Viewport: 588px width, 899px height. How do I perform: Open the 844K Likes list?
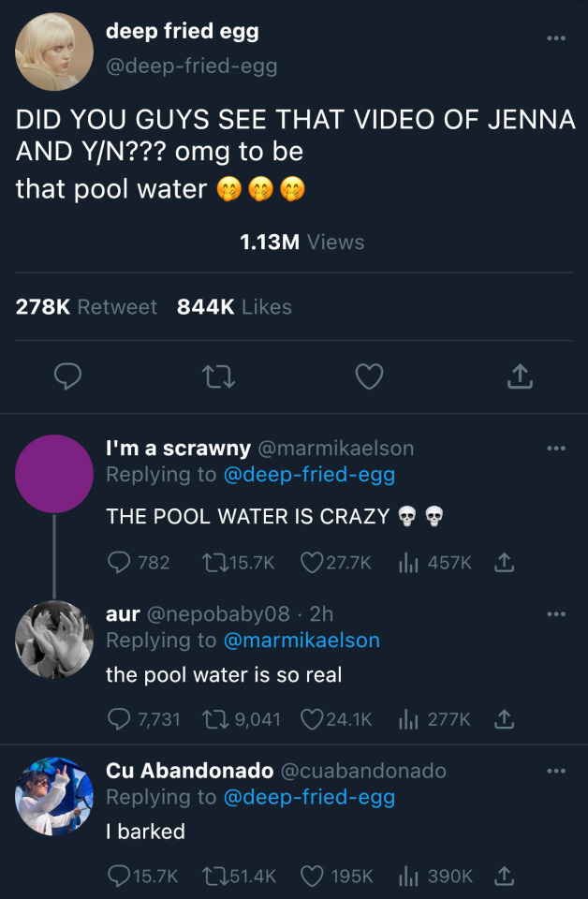click(x=234, y=307)
